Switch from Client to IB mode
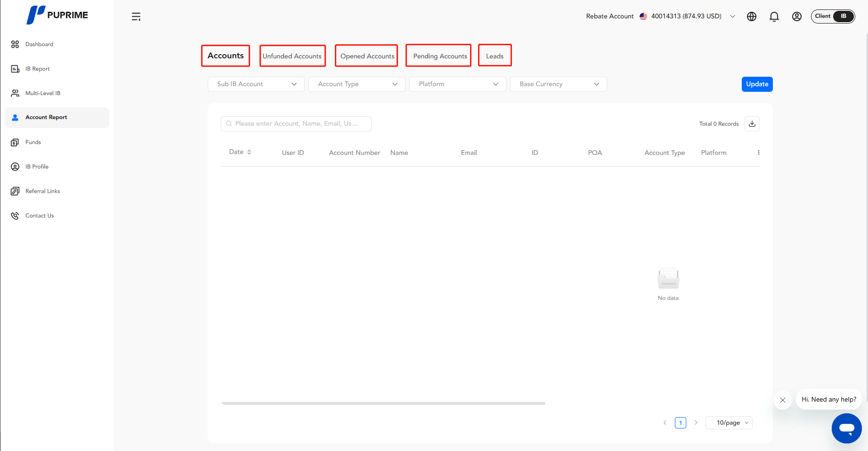Image resolution: width=868 pixels, height=451 pixels. pos(843,16)
